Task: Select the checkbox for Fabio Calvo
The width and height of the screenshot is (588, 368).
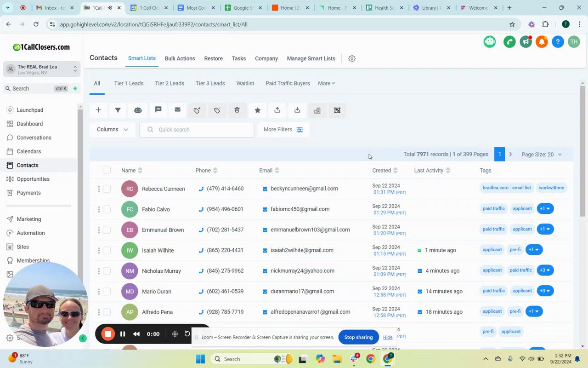Action: click(107, 209)
